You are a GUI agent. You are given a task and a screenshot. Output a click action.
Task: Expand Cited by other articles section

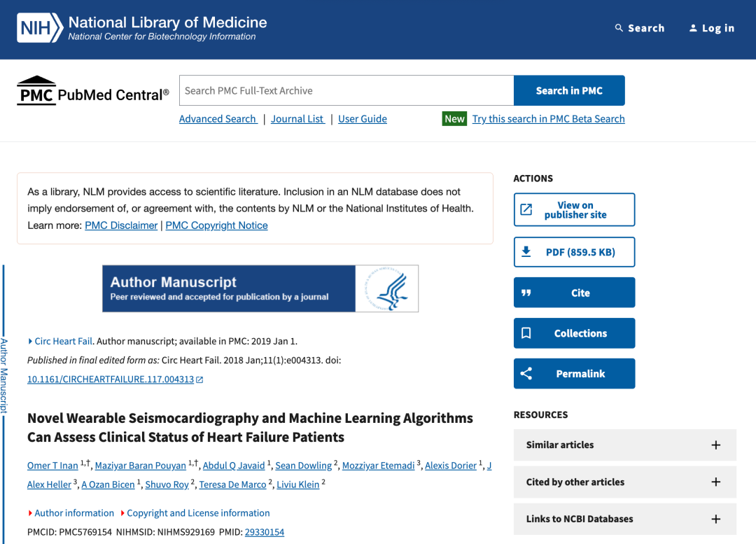(716, 482)
